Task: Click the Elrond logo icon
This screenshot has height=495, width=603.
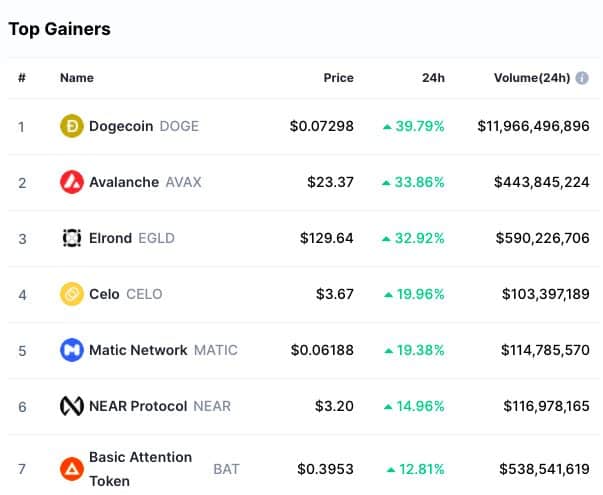Action: click(72, 238)
